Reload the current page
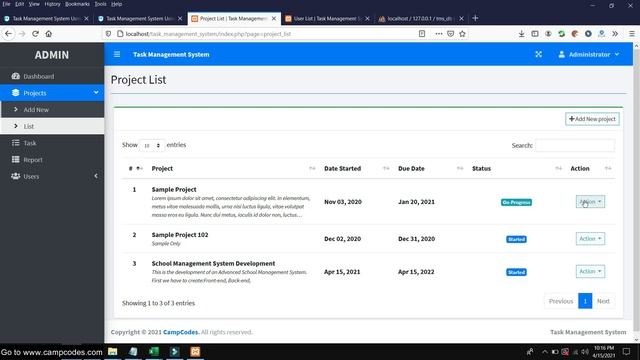 tap(35, 34)
